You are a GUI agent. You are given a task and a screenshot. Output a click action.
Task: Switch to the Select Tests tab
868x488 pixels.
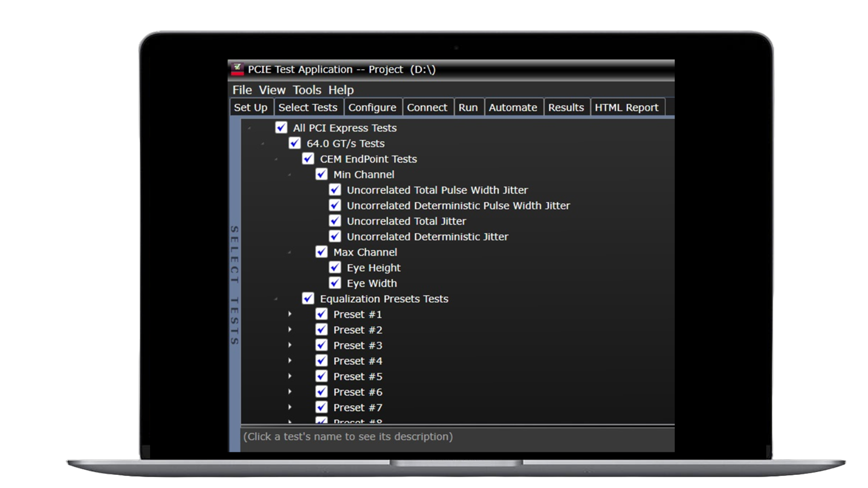308,108
